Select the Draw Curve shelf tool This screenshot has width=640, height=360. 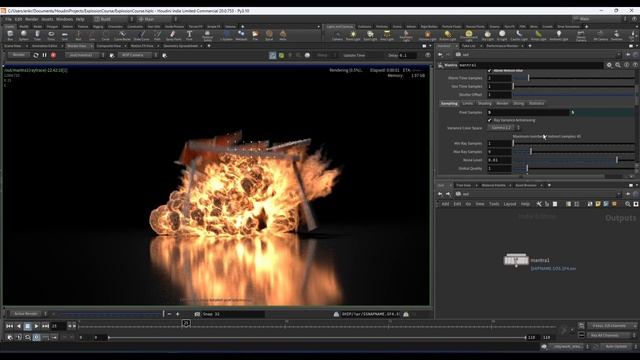141,36
